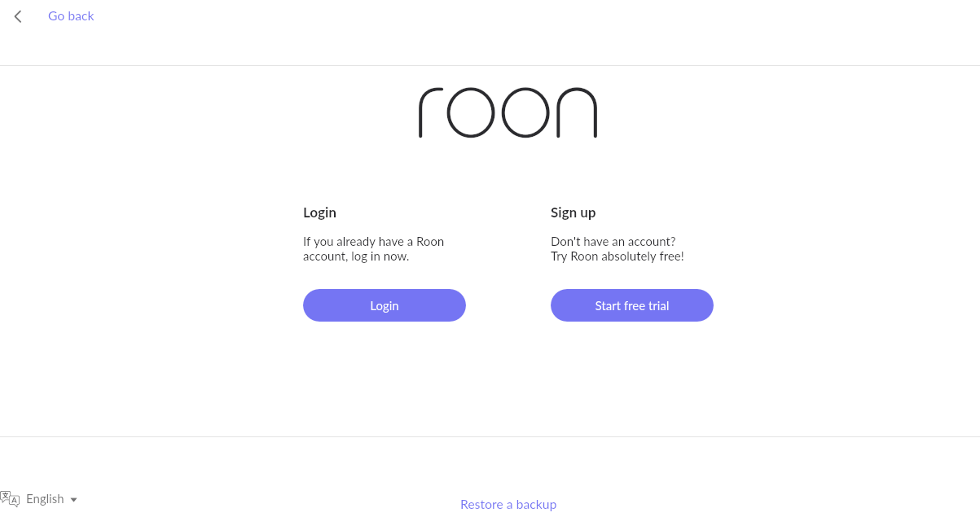Open the Restore a backup link
980x517 pixels.
(x=508, y=505)
